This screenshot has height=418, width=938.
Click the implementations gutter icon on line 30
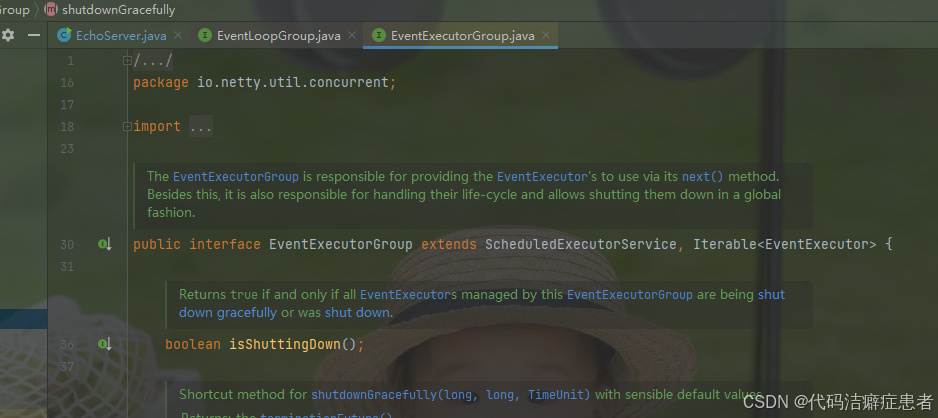click(x=105, y=244)
